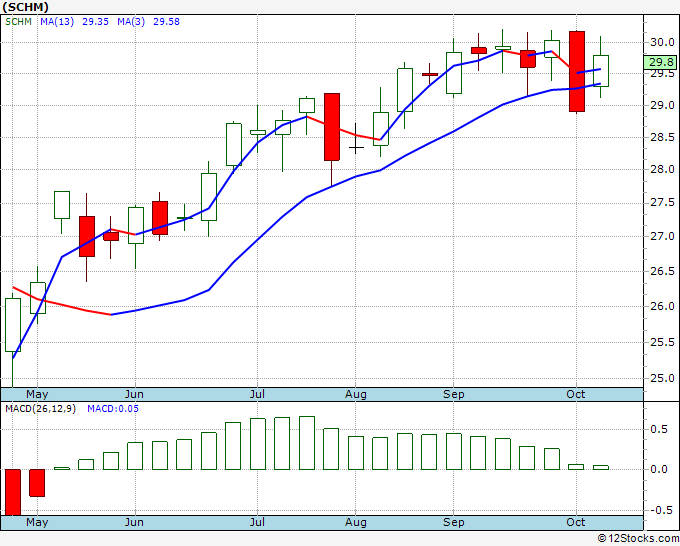Click the MA(13) legend label
Screen dimensions: 680x546
tap(57, 22)
